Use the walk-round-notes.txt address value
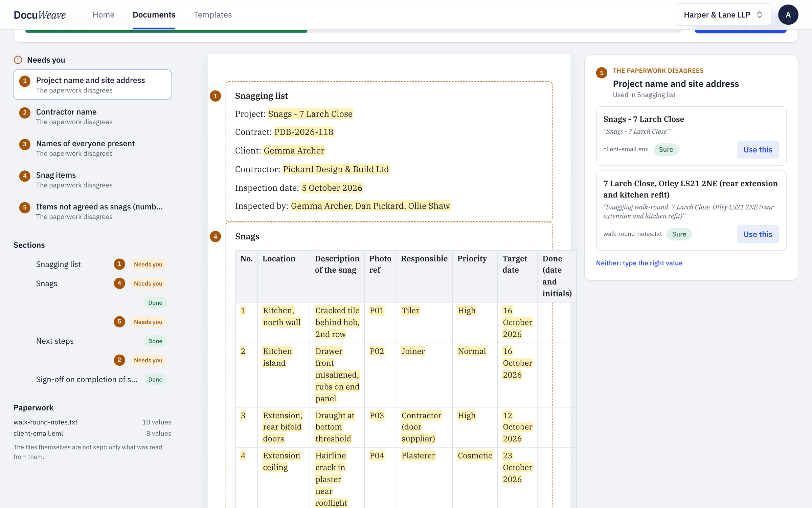The image size is (812, 508). 758,234
